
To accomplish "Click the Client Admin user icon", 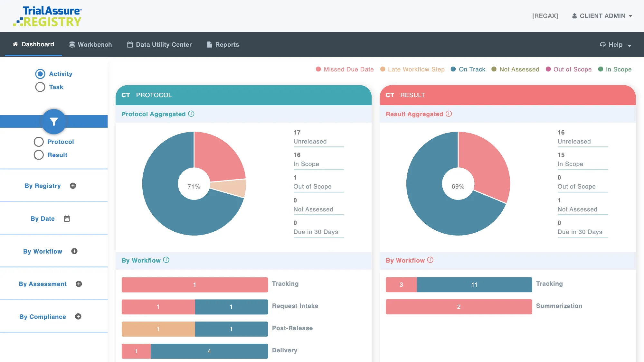I will click(x=574, y=16).
